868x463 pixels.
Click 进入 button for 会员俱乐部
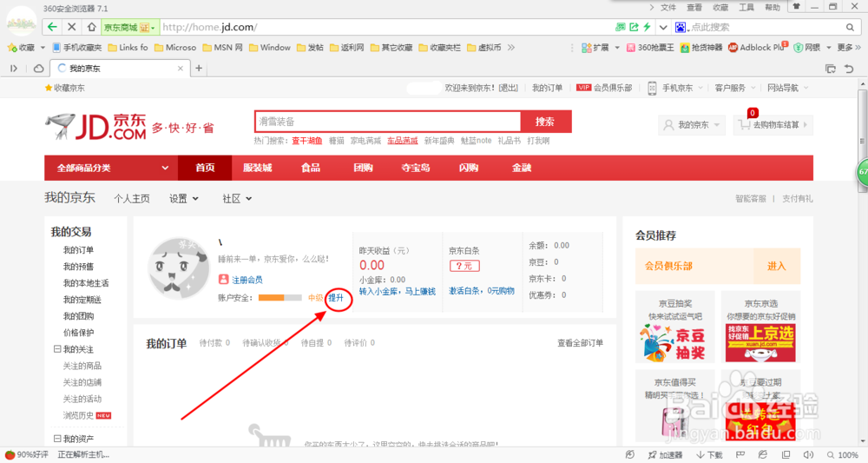(777, 267)
